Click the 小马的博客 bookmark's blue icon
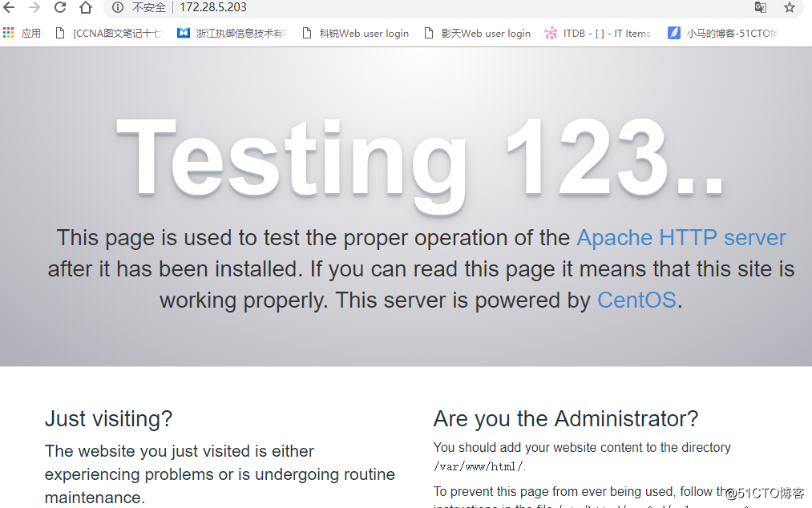This screenshot has width=812, height=508. 674,33
